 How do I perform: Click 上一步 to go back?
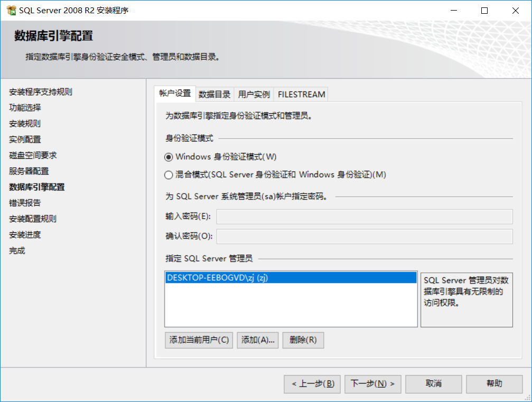312,384
